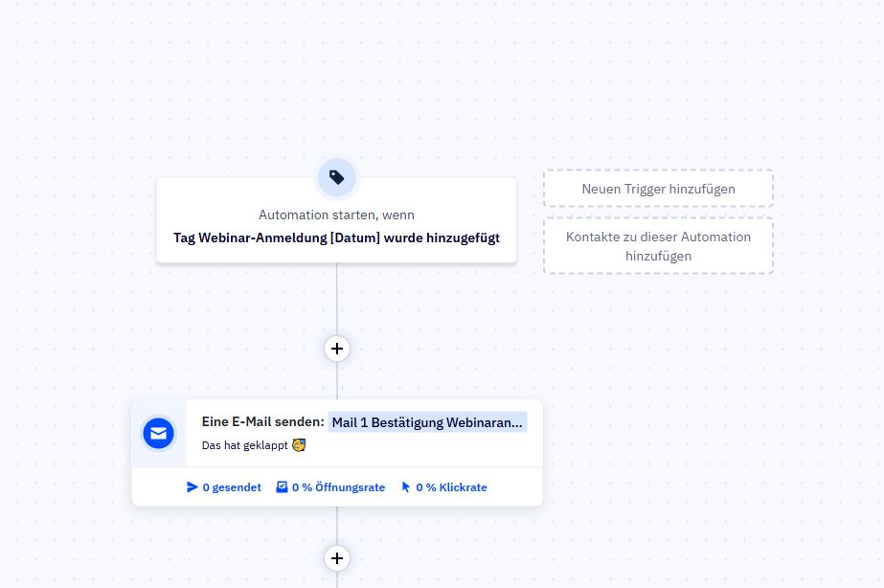Click the open-rate envelope icon
The width and height of the screenshot is (884, 588).
[x=282, y=487]
